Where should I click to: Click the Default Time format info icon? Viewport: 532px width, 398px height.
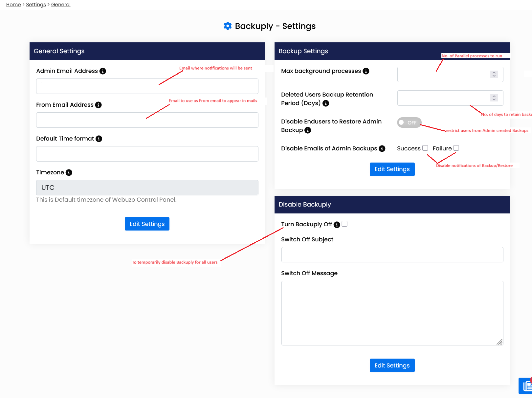(99, 139)
